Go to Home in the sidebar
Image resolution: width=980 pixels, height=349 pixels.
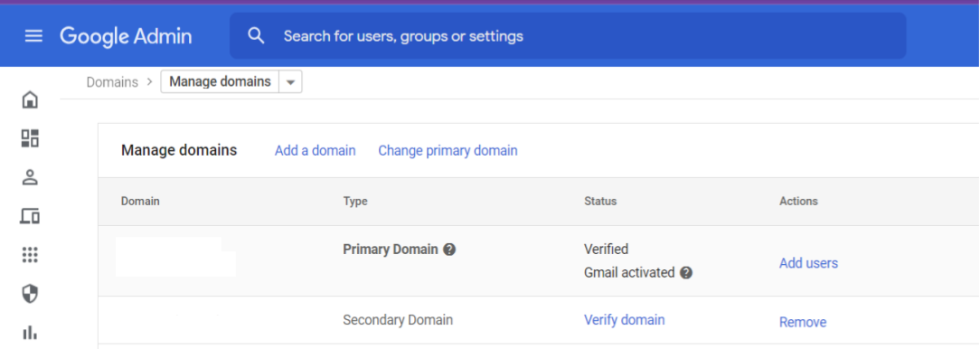click(x=30, y=99)
